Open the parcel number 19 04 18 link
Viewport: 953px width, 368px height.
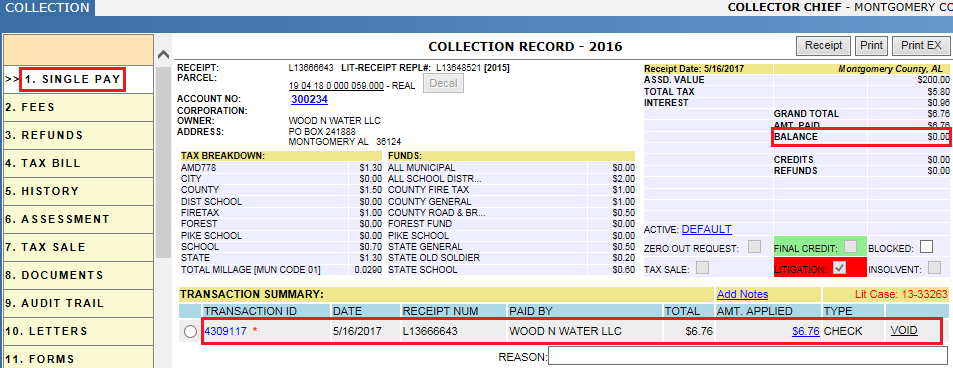click(x=336, y=86)
